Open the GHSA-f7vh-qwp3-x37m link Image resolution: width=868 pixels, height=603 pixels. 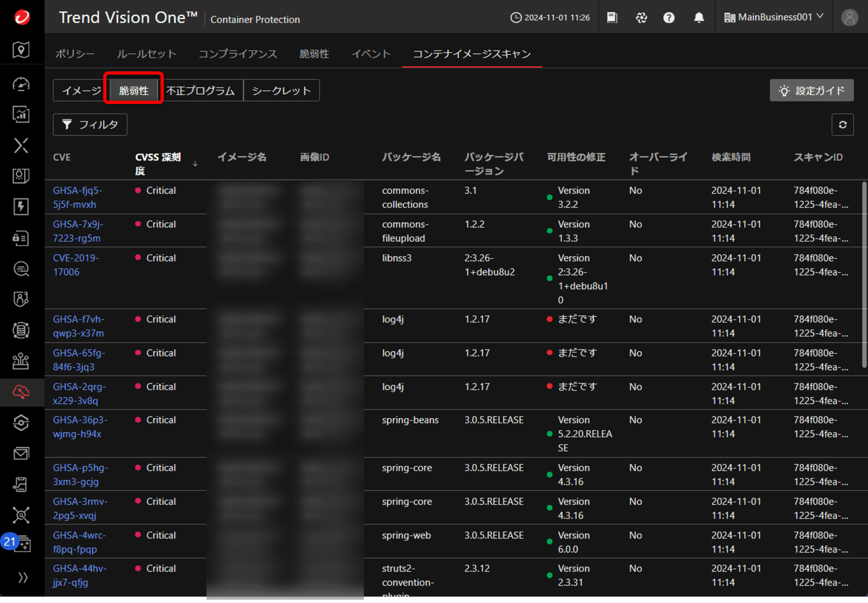(x=79, y=326)
